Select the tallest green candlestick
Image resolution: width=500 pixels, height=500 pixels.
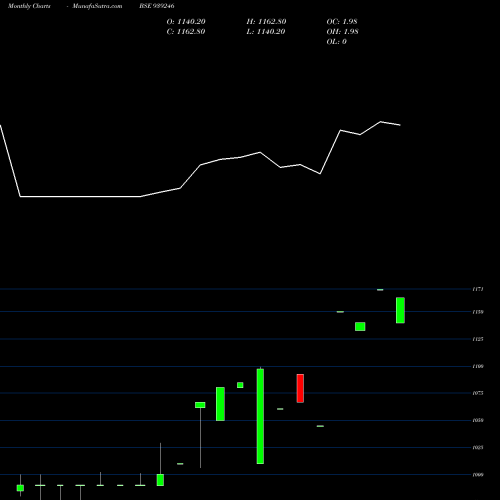point(260,416)
